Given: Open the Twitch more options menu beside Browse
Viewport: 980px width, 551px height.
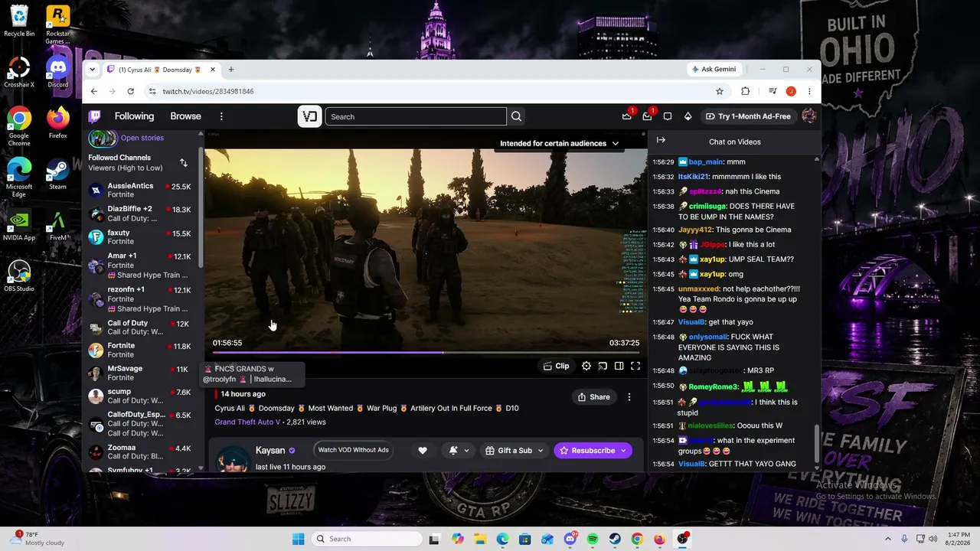Looking at the screenshot, I should 221,116.
